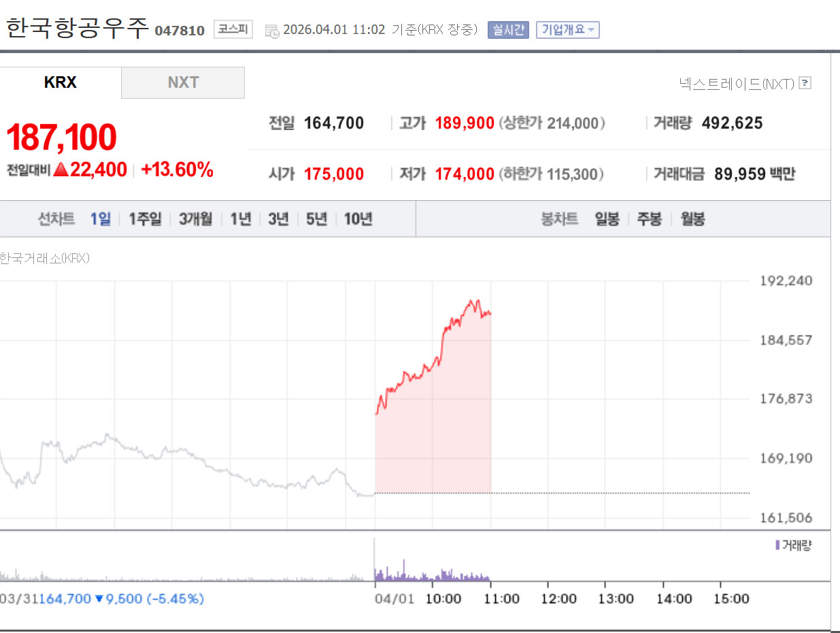The height and width of the screenshot is (633, 840).
Task: Click lower limit 하한가 115,300
Action: 552,174
